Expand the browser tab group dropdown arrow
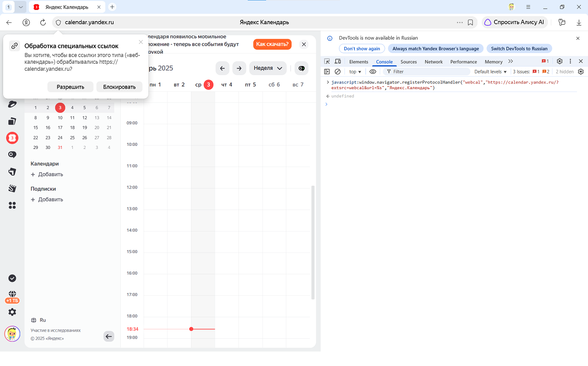The height and width of the screenshot is (366, 588). [21, 7]
